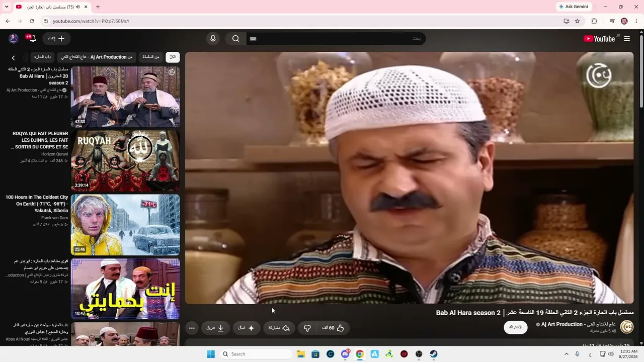
Task: Click the browser address bar URL
Action: point(91,21)
